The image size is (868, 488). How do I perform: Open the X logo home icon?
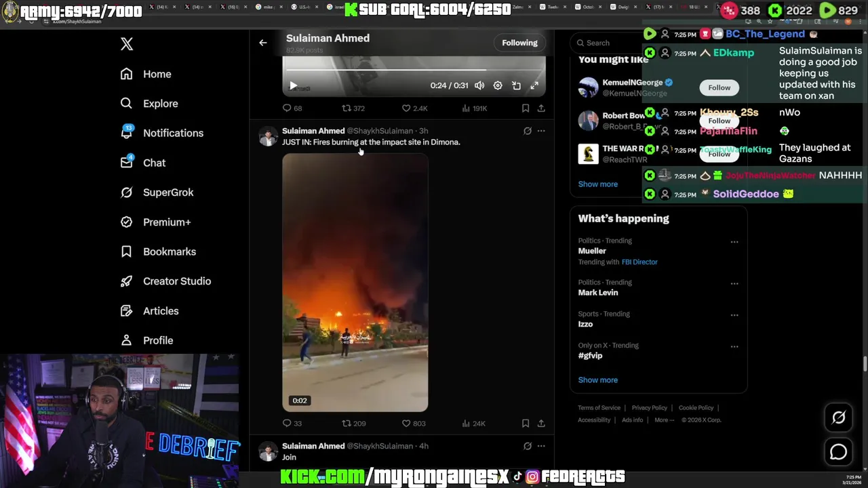click(127, 44)
